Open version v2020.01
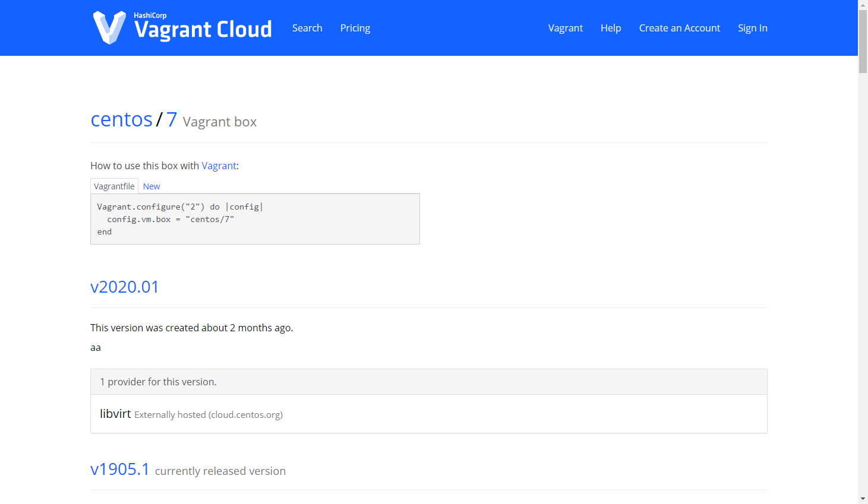Viewport: 868px width, 504px height. 125,287
